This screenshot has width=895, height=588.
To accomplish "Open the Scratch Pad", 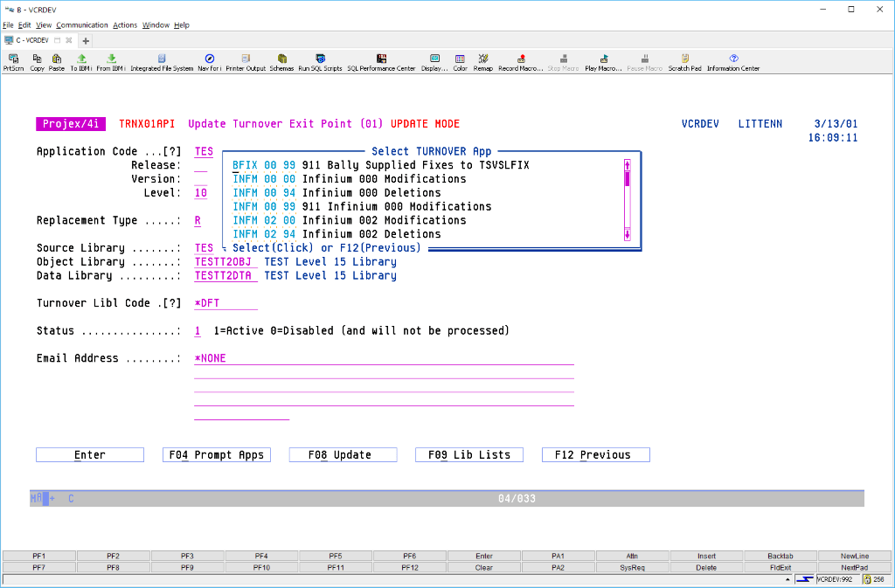I will [685, 62].
